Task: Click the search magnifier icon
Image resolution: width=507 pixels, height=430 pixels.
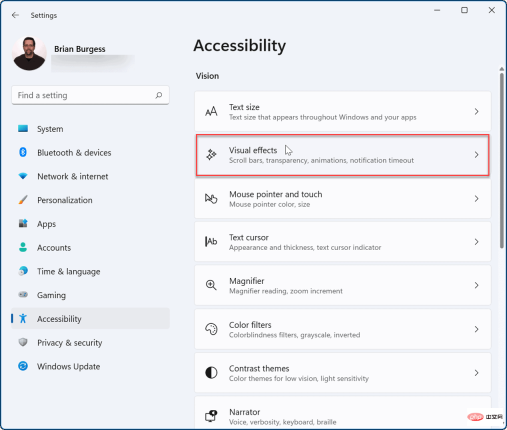Action: click(159, 95)
